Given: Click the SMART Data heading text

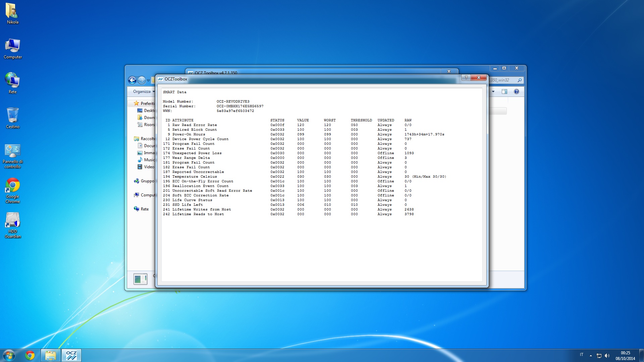Looking at the screenshot, I should (174, 92).
